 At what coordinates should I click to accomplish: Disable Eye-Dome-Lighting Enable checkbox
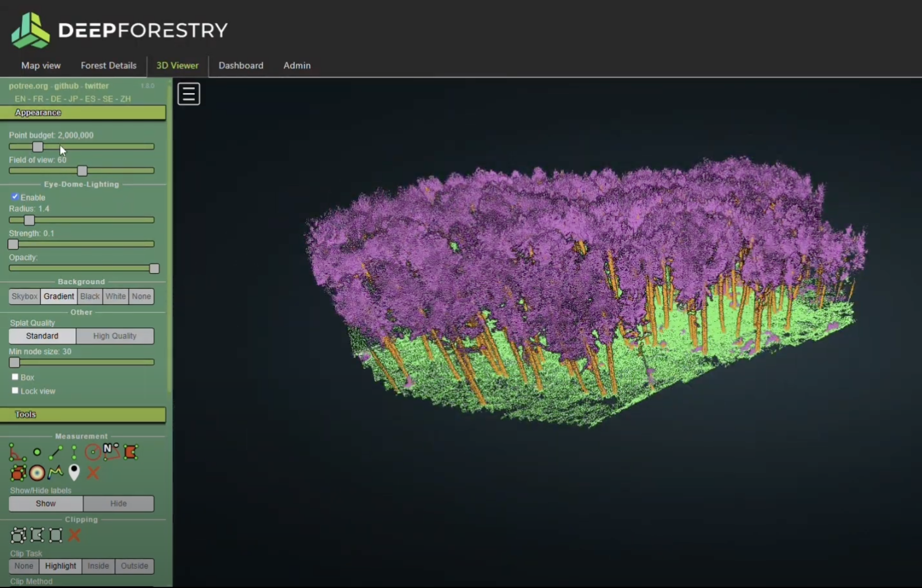pos(15,197)
